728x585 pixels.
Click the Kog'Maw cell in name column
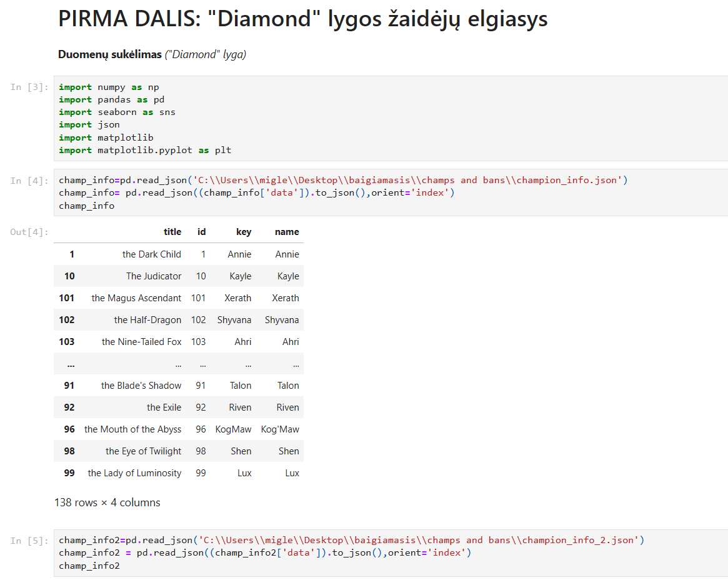point(280,429)
